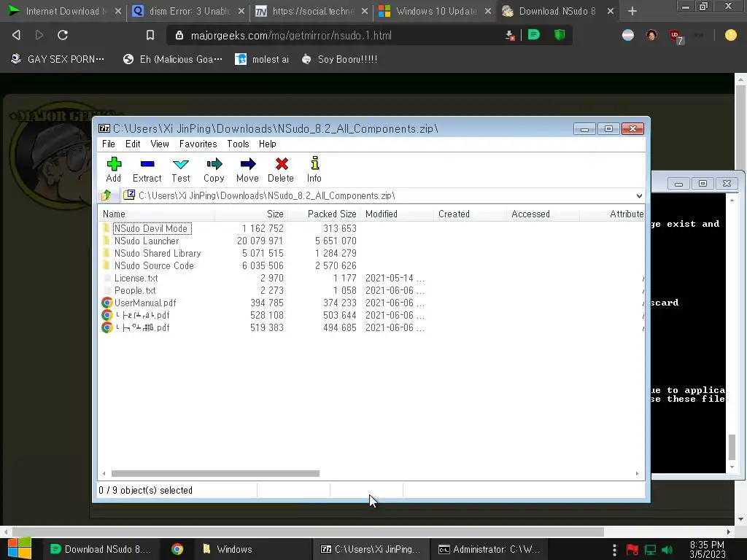Click the browser forward button
This screenshot has width=747, height=560.
click(39, 35)
